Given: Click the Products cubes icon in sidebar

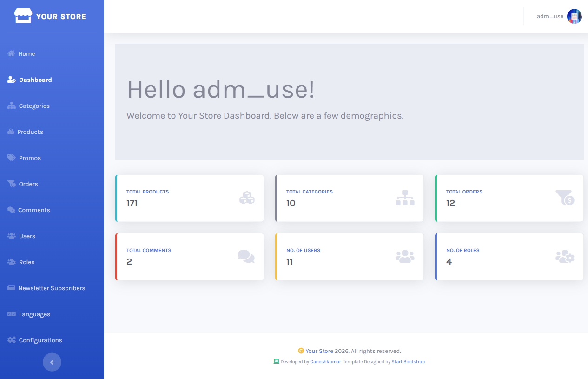Looking at the screenshot, I should coord(11,132).
